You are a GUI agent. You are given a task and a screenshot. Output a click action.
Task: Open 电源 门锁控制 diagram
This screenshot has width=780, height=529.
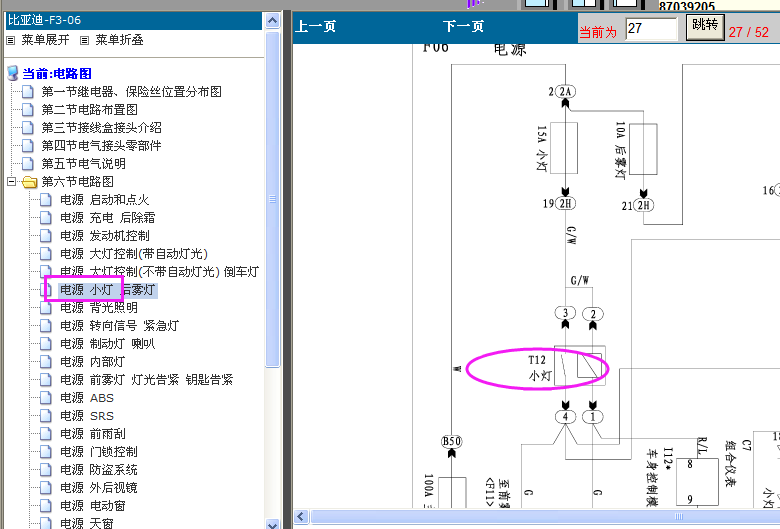[98, 451]
